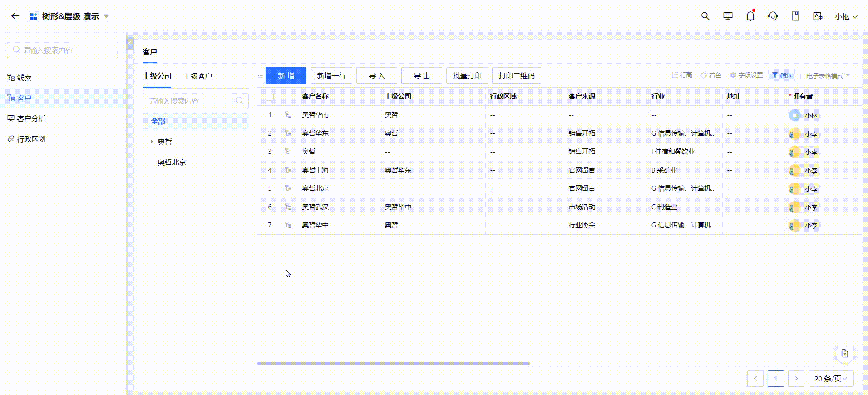Go to the next page arrow
Viewport: 868px width, 395px height.
click(x=796, y=379)
